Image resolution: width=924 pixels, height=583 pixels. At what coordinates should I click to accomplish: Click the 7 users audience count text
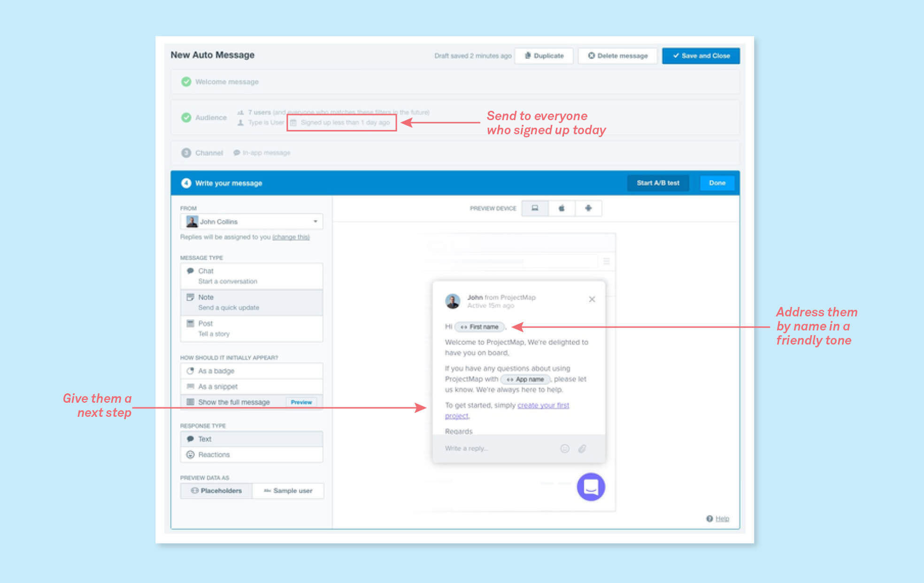tap(260, 112)
